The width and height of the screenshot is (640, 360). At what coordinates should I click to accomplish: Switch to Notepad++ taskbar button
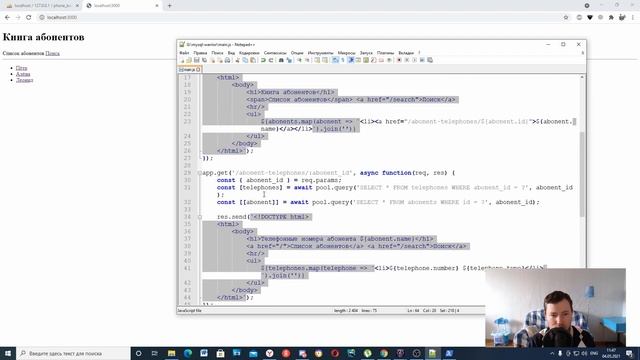432,353
